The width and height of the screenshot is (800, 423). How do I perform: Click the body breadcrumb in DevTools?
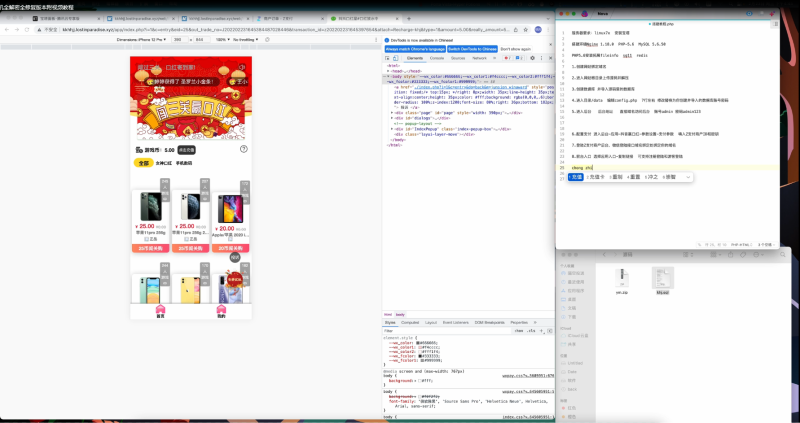[x=401, y=314]
